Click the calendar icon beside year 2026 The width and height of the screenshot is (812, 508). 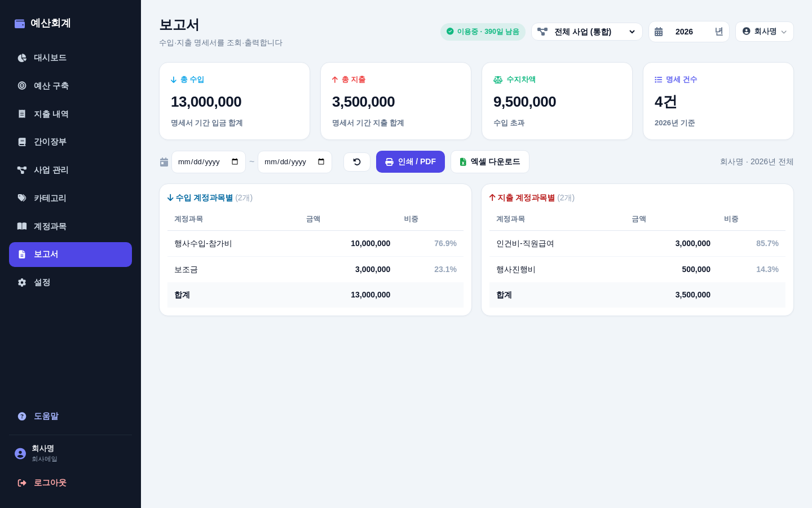(659, 32)
